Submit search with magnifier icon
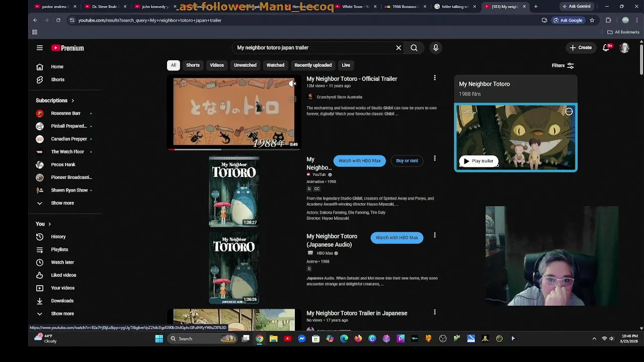Screen dimensions: 644x362 click(414, 48)
